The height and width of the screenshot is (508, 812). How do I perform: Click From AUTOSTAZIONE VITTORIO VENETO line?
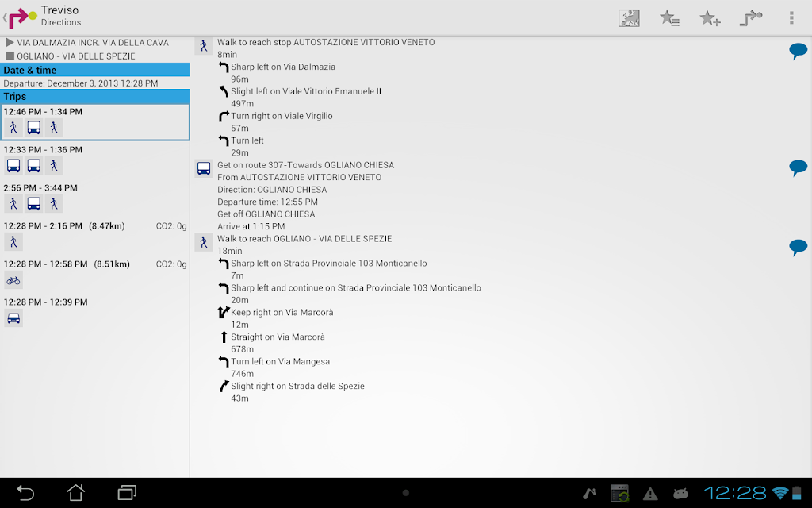[x=299, y=177]
